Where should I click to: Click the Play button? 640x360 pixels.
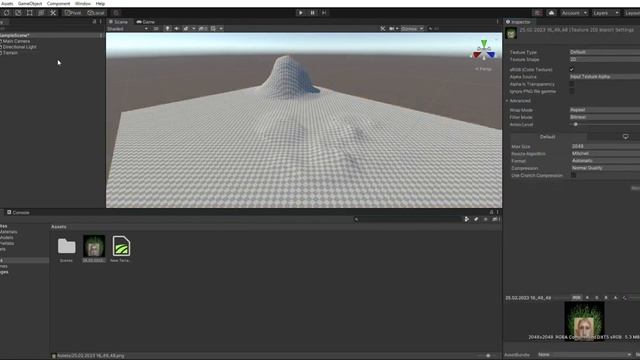tap(300, 13)
